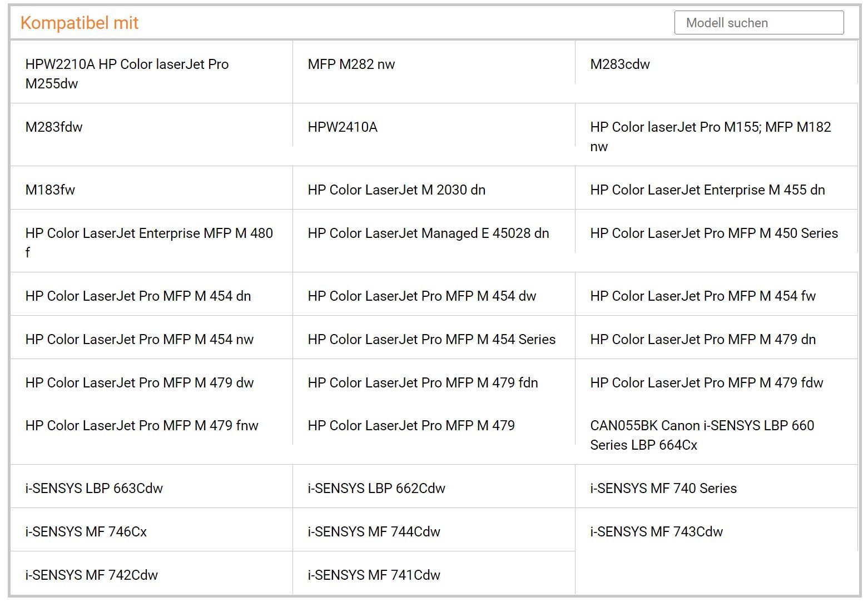
Task: Select the 'HPW2410A' entry
Action: pos(342,127)
